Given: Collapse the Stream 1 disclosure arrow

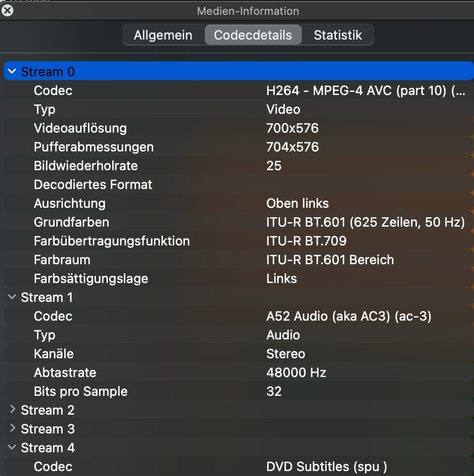Looking at the screenshot, I should click(x=12, y=297).
